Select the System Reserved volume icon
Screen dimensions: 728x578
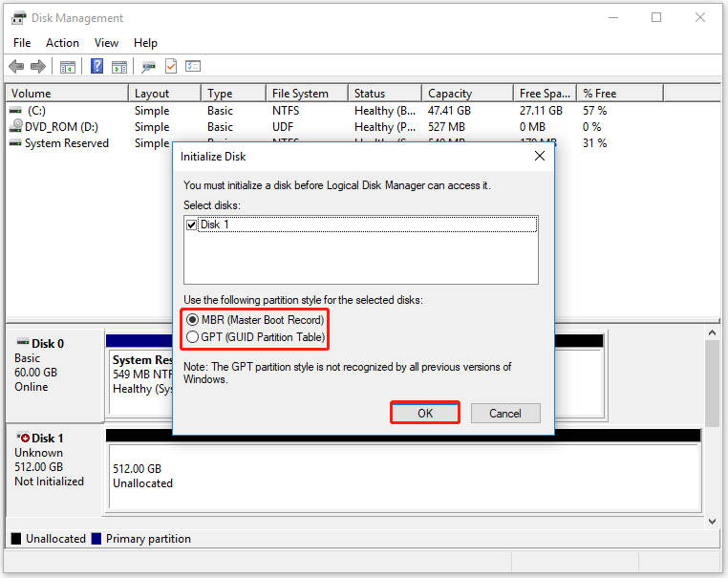tap(15, 142)
